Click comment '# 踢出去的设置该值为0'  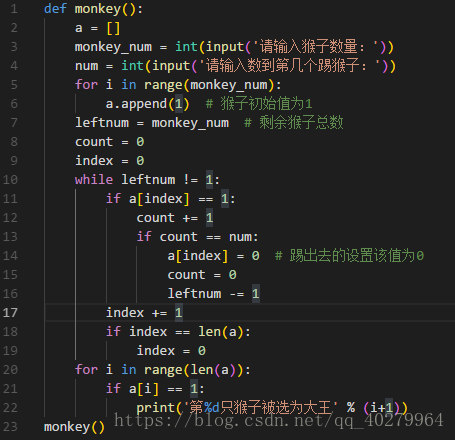[x=349, y=256]
